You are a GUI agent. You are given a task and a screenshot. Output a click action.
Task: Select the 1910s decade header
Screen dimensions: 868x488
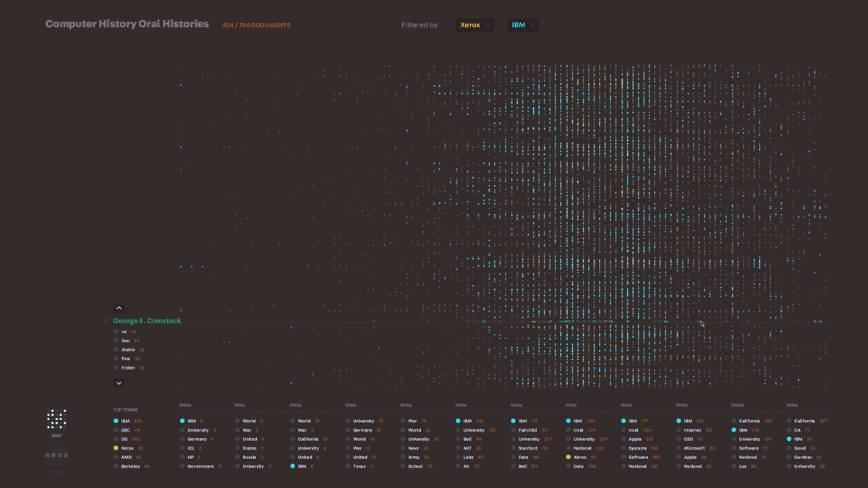pyautogui.click(x=240, y=406)
